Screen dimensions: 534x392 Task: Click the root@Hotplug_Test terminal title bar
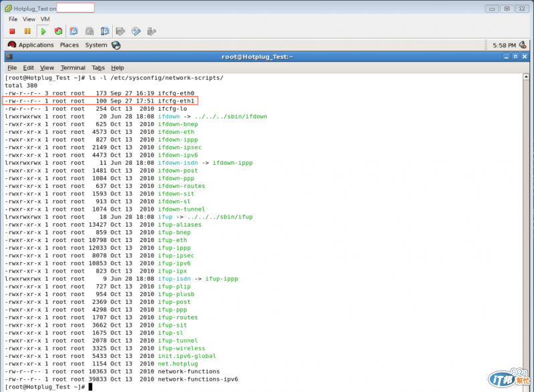(258, 57)
